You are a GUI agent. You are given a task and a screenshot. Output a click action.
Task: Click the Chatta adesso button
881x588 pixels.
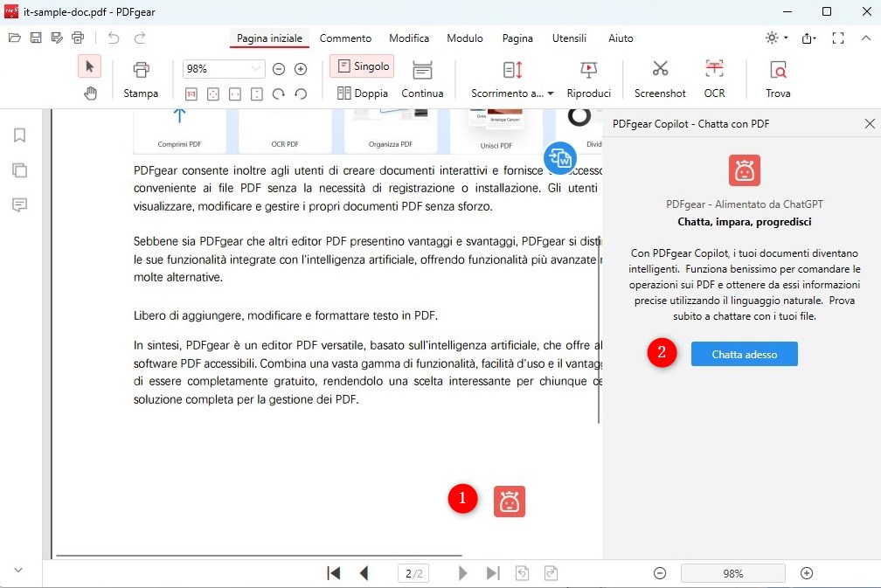point(744,354)
